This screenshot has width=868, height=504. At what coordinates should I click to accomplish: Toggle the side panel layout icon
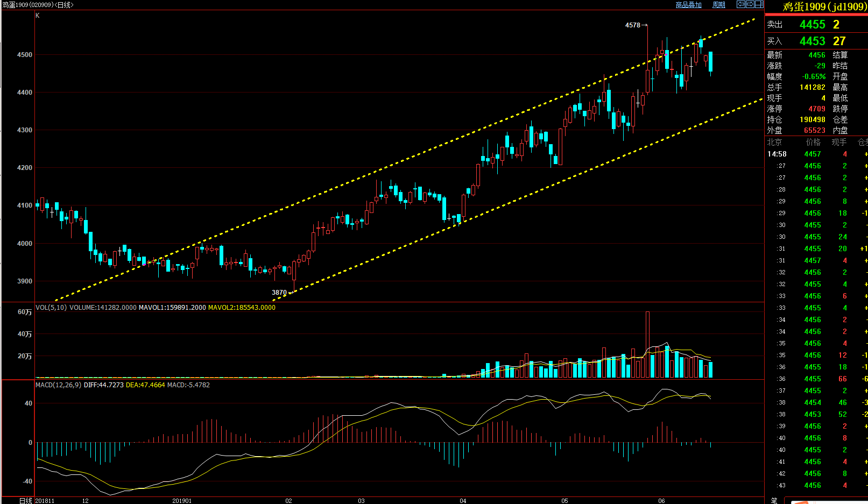[x=759, y=4]
